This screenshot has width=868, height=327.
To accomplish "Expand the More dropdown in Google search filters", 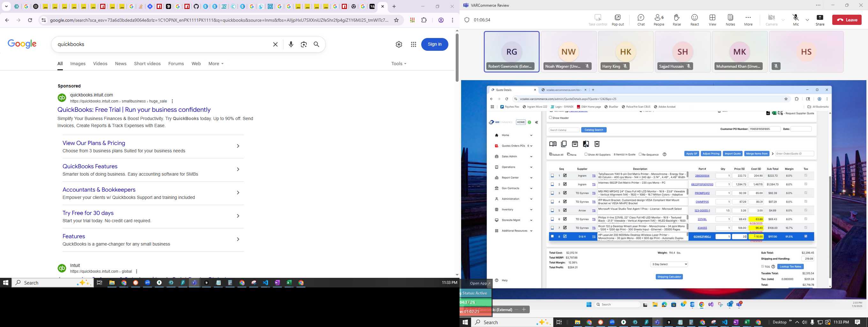I will click(216, 64).
